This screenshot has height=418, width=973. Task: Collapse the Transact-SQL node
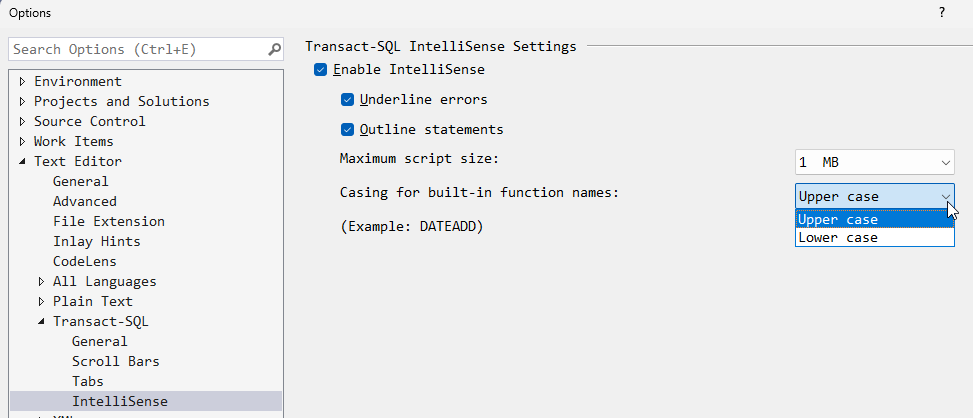[x=42, y=322]
